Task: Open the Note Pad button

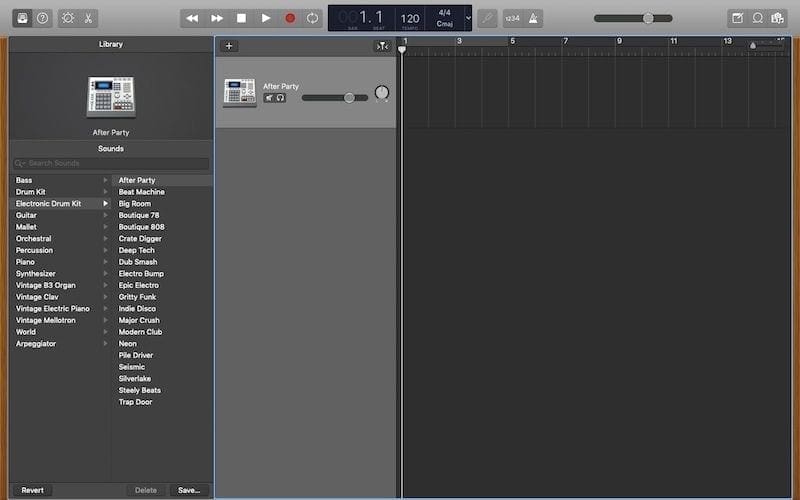Action: (738, 18)
